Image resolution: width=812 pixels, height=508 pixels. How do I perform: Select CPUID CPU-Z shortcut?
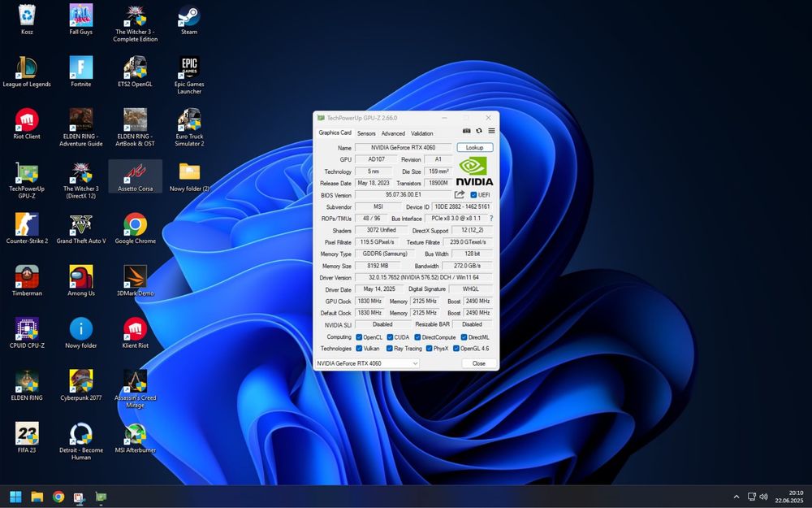coord(27,333)
